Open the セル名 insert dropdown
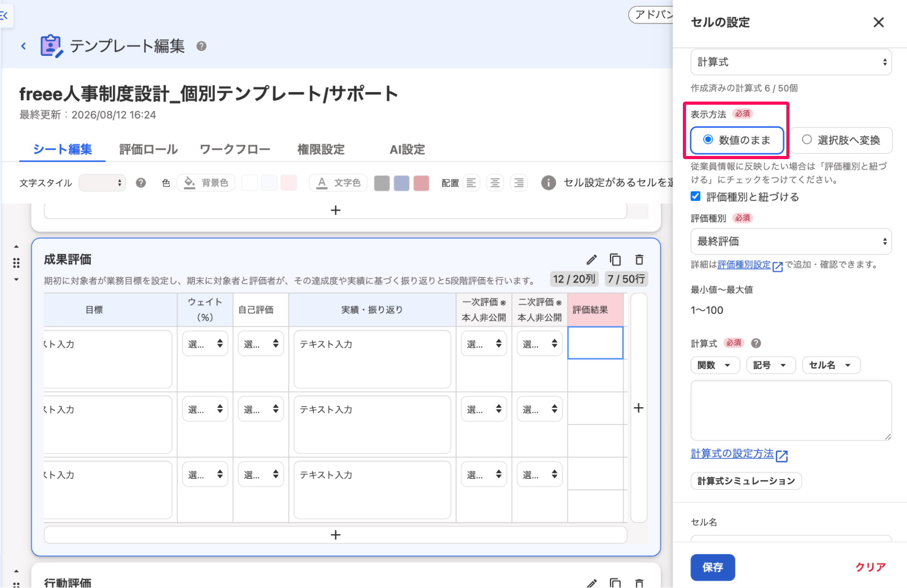Viewport: 907px width, 588px height. coord(831,365)
